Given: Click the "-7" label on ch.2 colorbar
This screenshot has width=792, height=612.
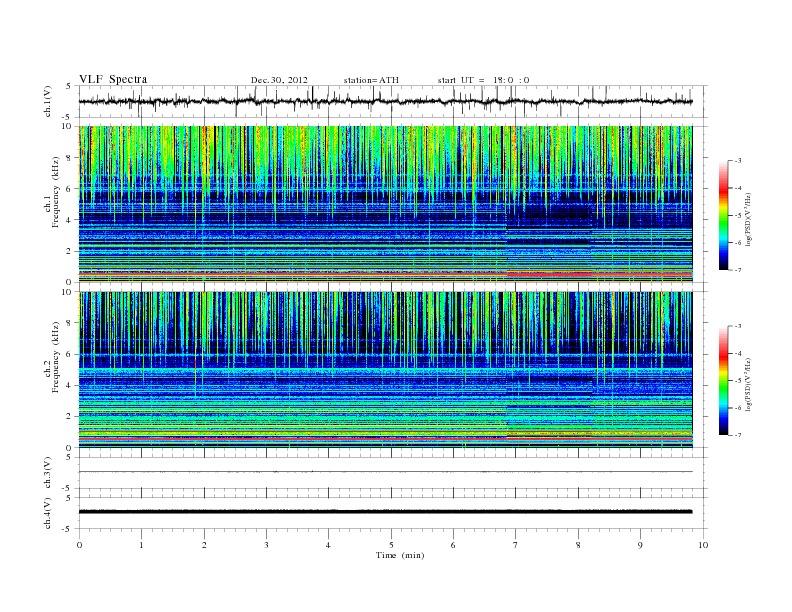Looking at the screenshot, I should [x=738, y=435].
